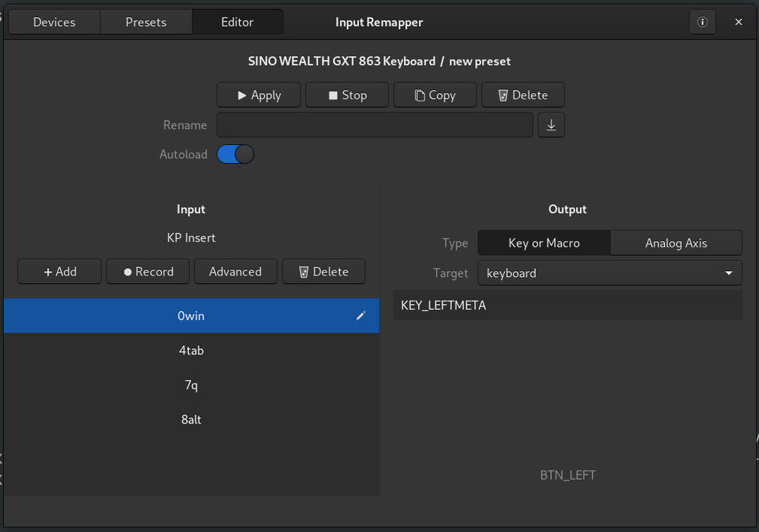This screenshot has height=532, width=759.
Task: Stop the running preset injection
Action: point(347,95)
